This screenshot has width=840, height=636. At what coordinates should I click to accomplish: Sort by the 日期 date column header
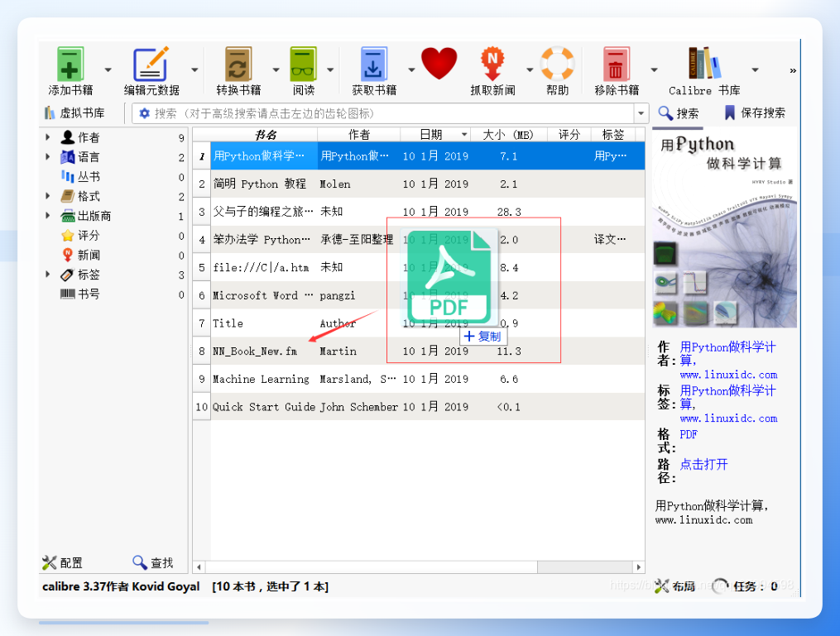tap(430, 134)
